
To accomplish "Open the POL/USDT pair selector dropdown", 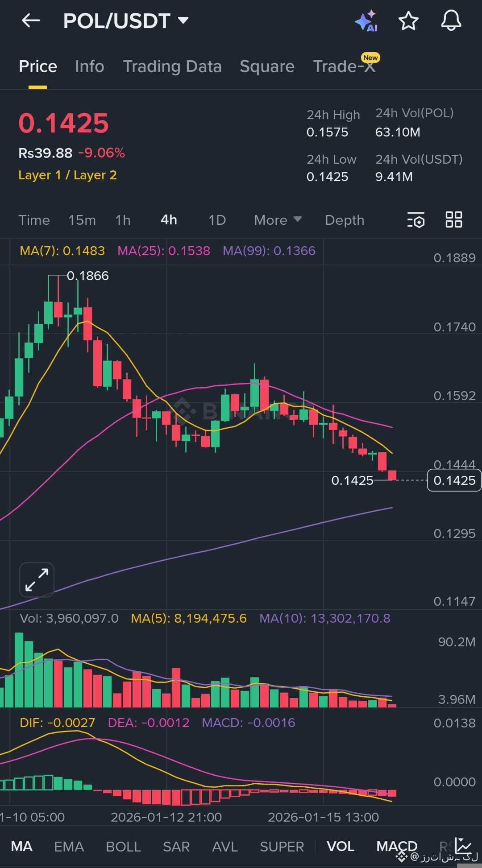I will (126, 21).
